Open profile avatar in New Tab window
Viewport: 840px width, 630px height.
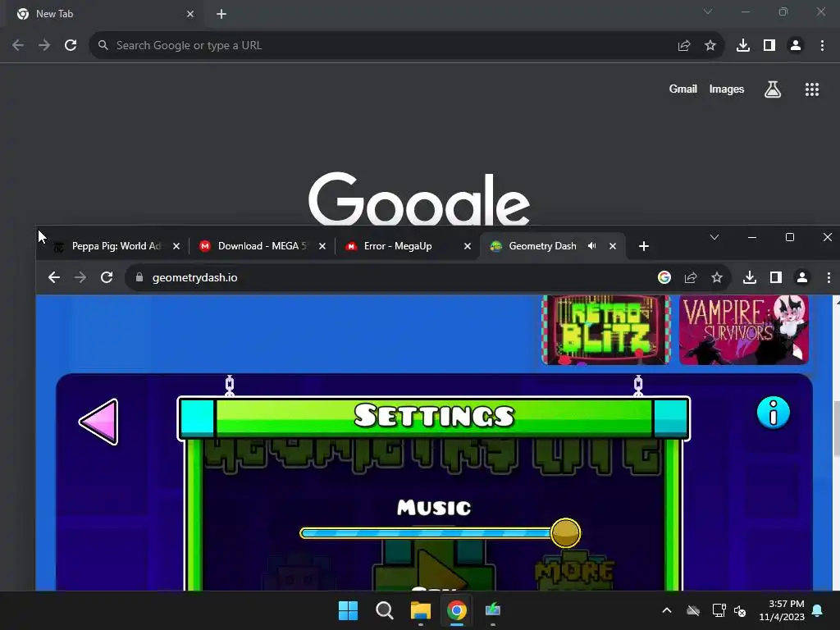point(796,46)
